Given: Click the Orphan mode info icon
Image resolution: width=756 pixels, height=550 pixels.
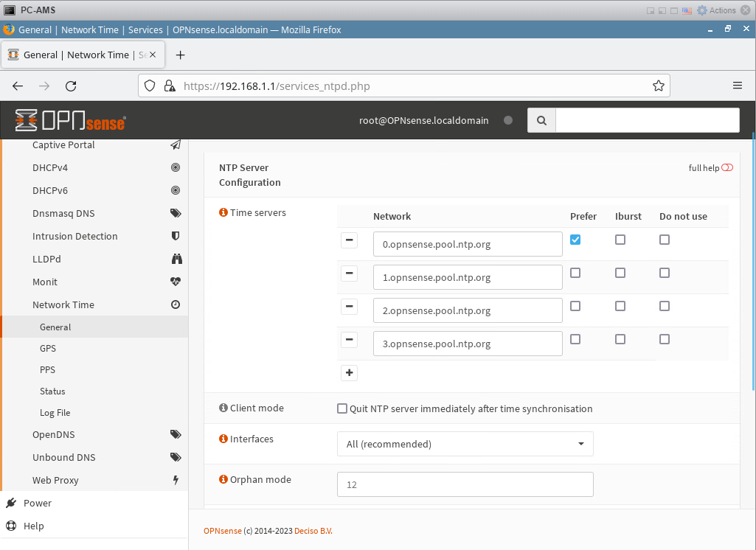Looking at the screenshot, I should 223,479.
